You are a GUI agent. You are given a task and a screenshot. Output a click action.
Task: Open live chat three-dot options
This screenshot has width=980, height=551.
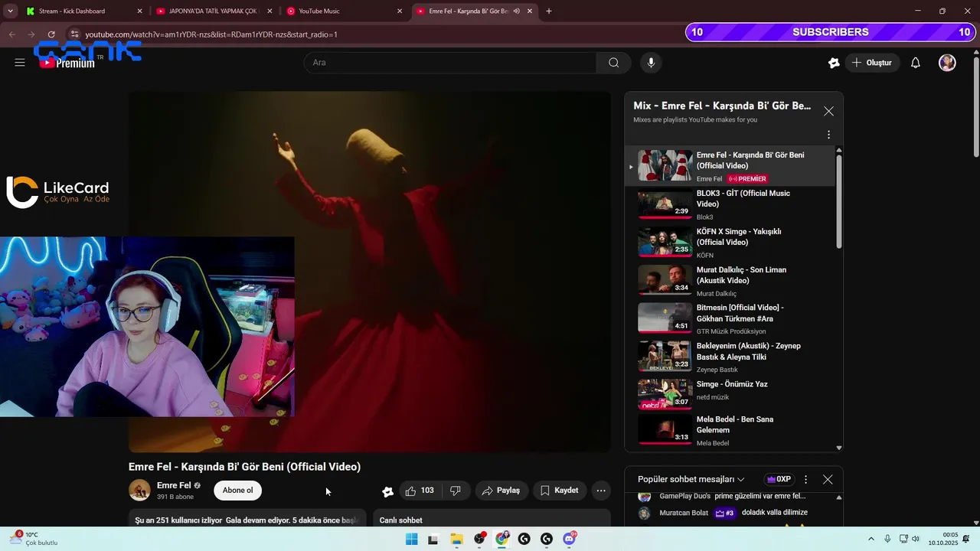click(x=805, y=479)
